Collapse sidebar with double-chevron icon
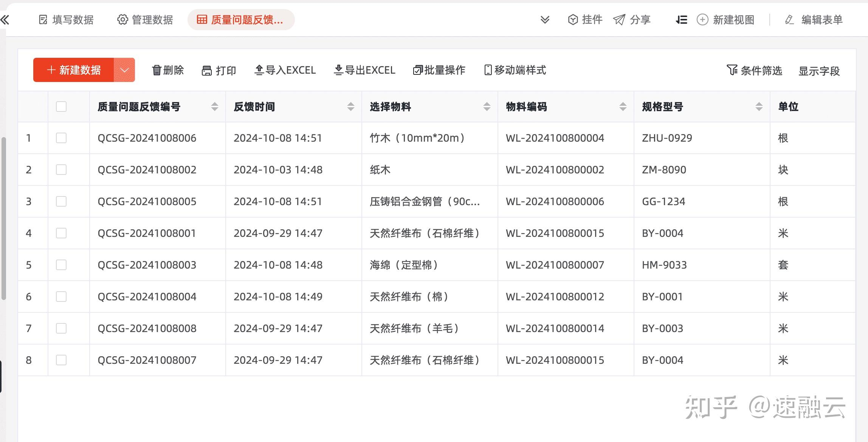This screenshot has width=868, height=442. point(5,20)
